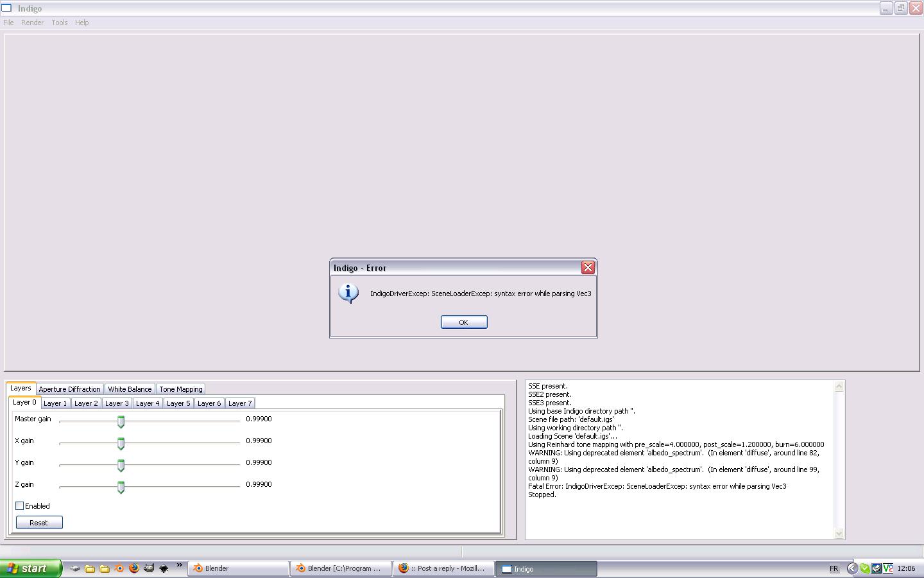Screen dimensions: 924x578
Task: Select the Layer 4 tab
Action: 148,403
